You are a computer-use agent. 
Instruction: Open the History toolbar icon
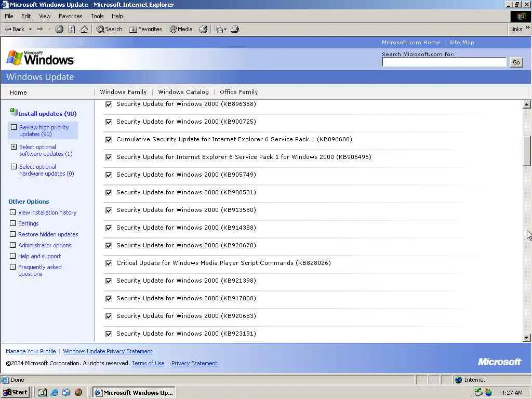click(x=203, y=29)
